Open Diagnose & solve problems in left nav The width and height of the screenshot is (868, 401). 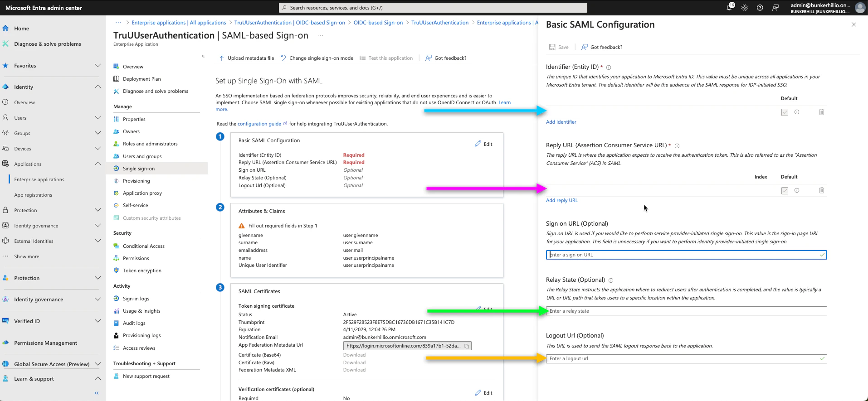[48, 44]
